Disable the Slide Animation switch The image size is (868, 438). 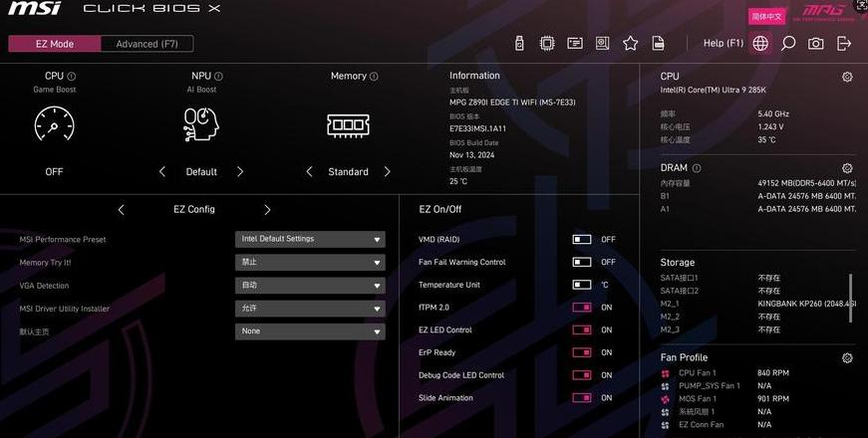582,397
